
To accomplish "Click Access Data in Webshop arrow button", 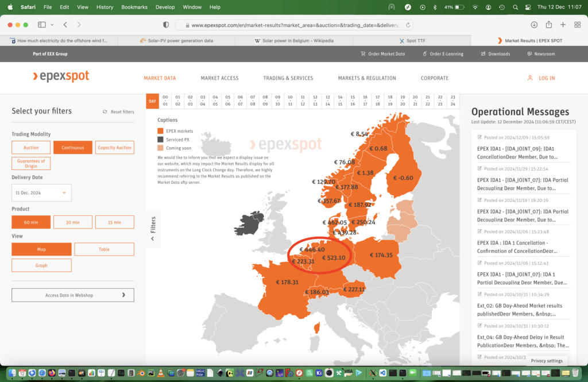I will pyautogui.click(x=73, y=295).
